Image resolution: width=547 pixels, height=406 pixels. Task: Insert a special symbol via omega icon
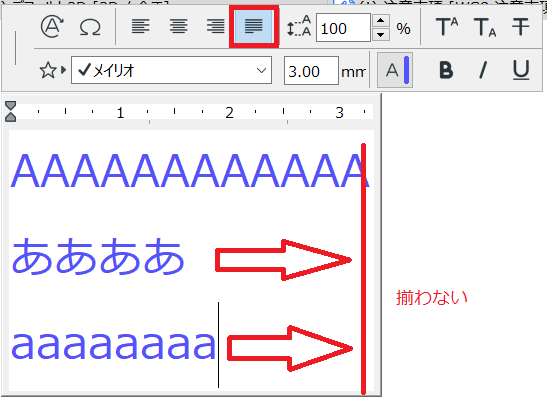pyautogui.click(x=90, y=27)
